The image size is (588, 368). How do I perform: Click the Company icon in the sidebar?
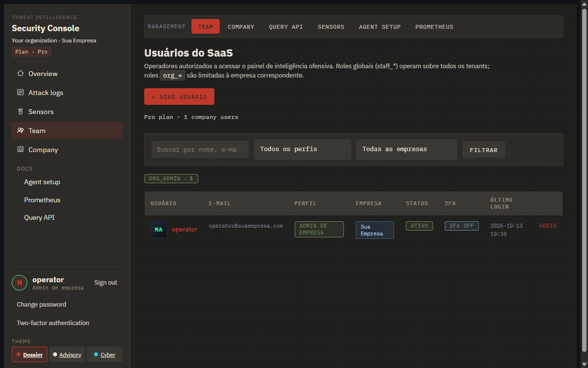point(20,150)
